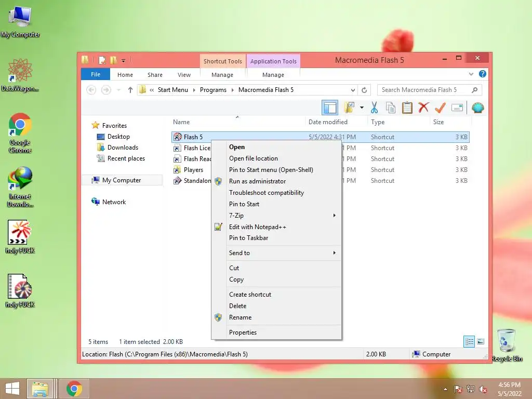
Task: Click the Help question mark icon
Action: pyautogui.click(x=483, y=74)
